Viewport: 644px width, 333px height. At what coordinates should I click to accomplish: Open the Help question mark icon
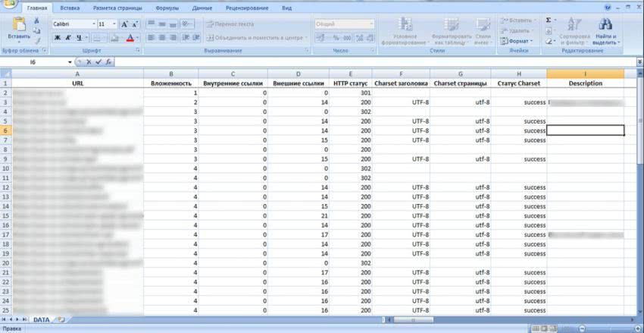coord(609,8)
